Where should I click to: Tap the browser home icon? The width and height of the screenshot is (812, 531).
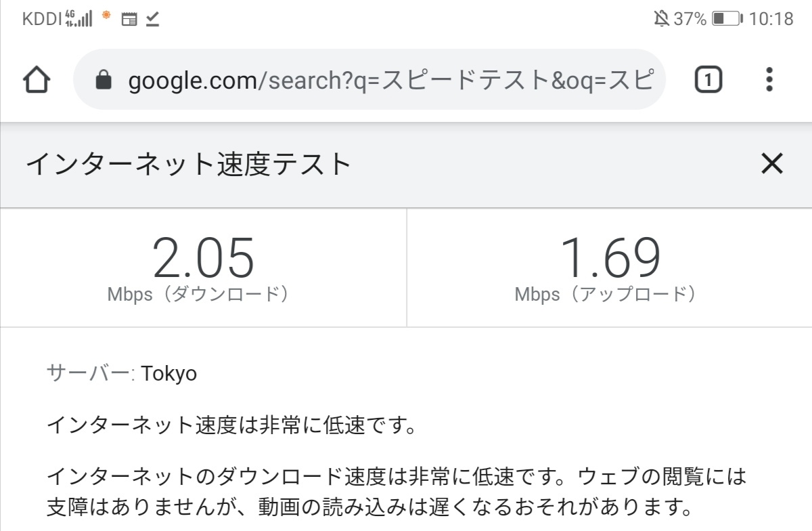pyautogui.click(x=37, y=81)
